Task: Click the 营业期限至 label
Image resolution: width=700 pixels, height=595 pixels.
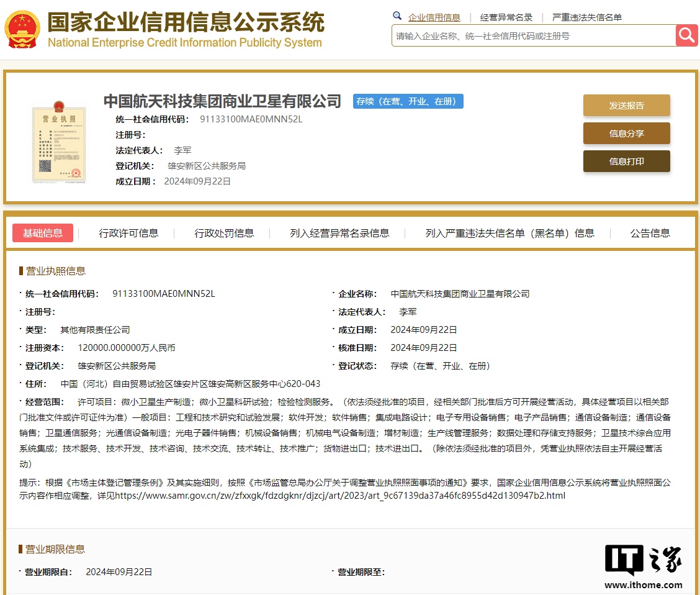Action: point(361,572)
